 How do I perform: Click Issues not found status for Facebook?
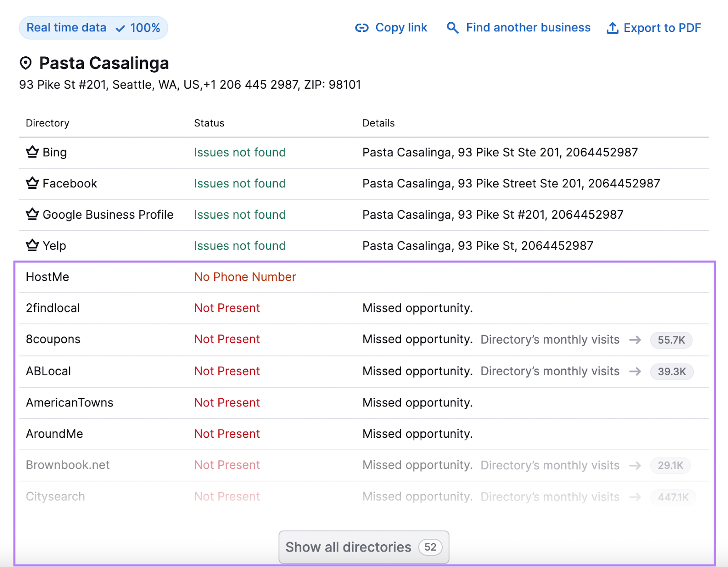[240, 183]
